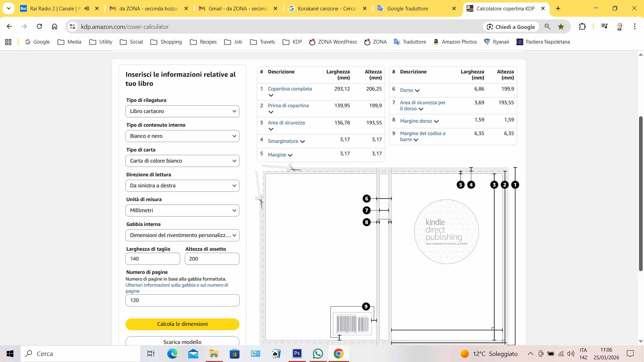Viewport: 644px width, 362px height.
Task: Open the Tipo di carta dropdown
Action: click(x=182, y=161)
